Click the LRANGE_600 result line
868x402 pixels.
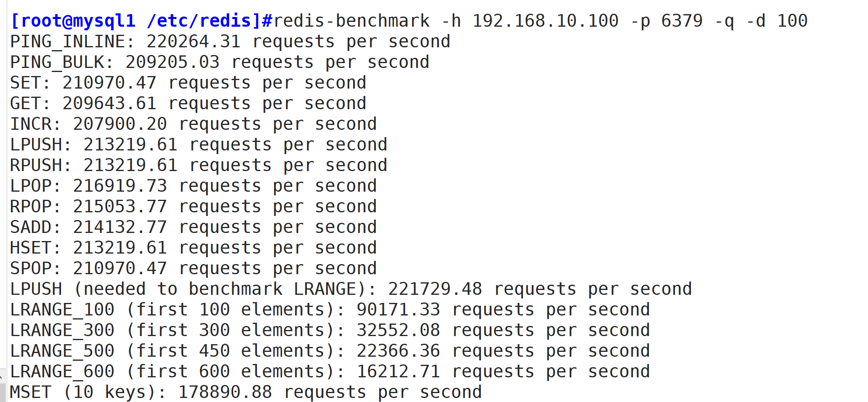point(330,372)
